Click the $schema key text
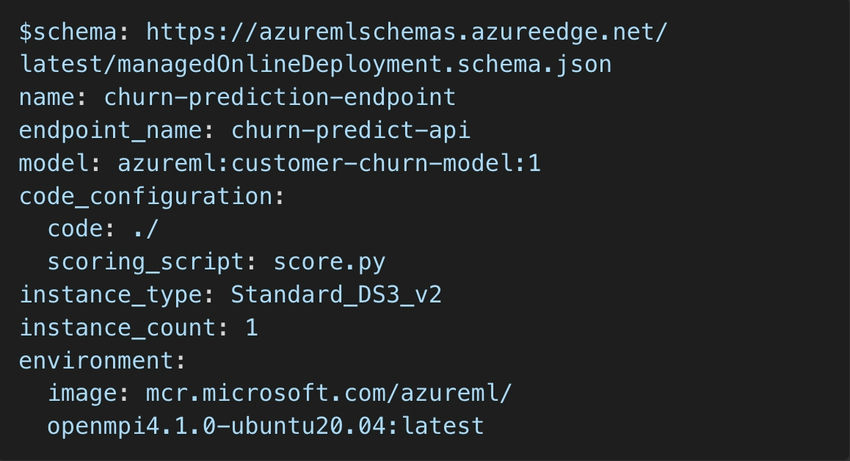 click(68, 31)
